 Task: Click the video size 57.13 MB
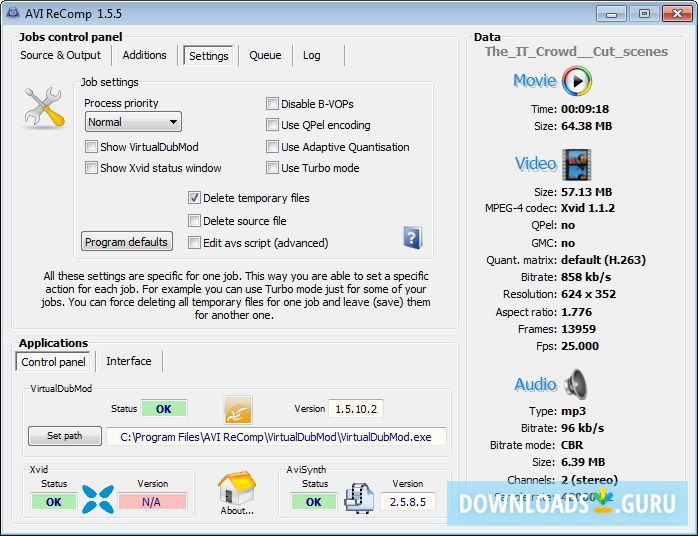pyautogui.click(x=587, y=192)
